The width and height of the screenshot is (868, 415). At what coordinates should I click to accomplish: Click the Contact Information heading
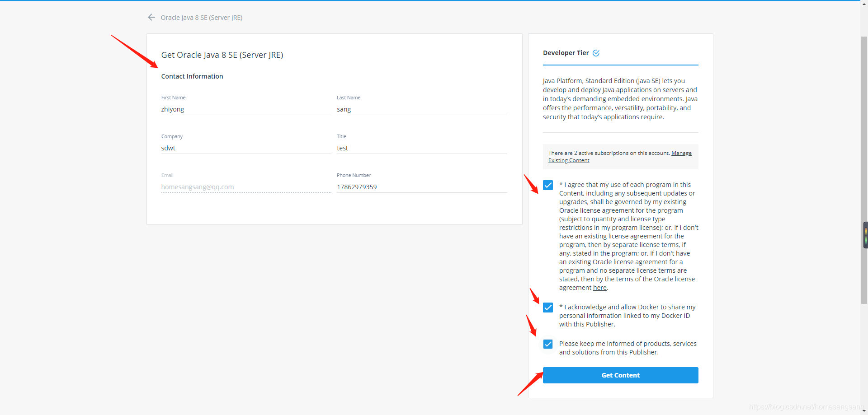[x=192, y=76]
